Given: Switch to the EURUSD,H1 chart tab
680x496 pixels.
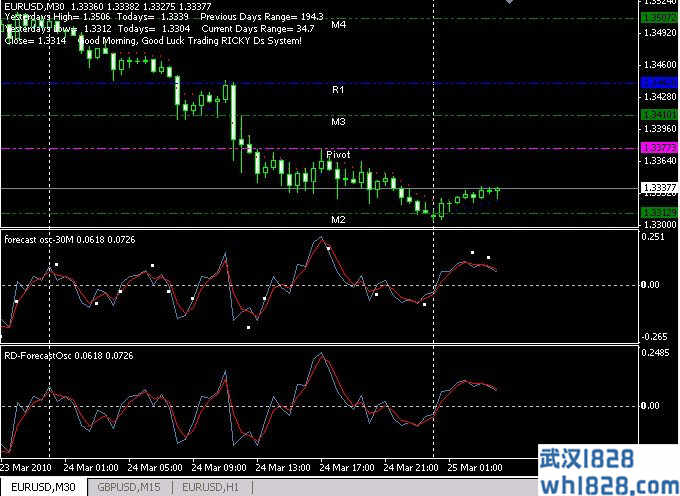Looking at the screenshot, I should [x=211, y=487].
